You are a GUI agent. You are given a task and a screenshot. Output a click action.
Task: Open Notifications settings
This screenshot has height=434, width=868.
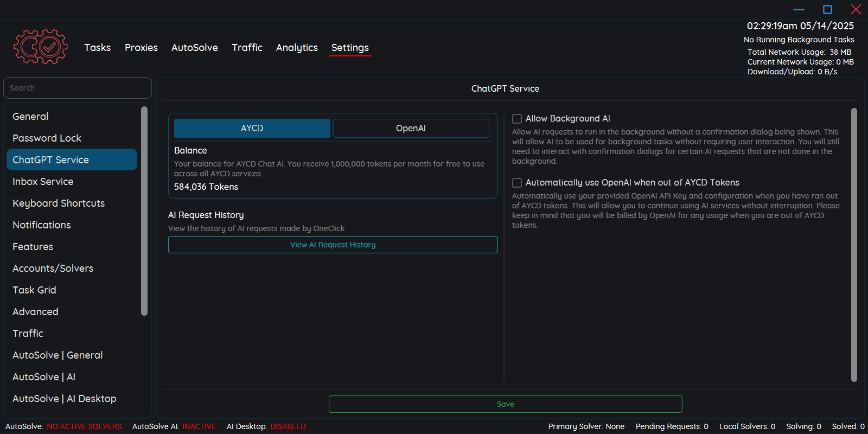click(72, 225)
